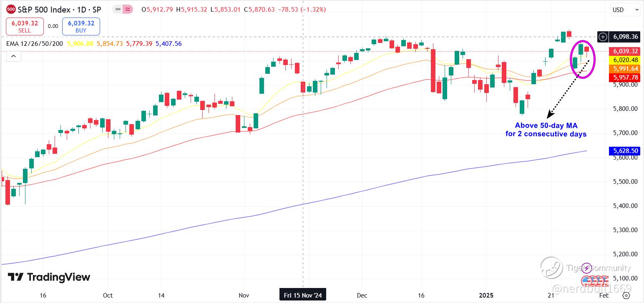The height and width of the screenshot is (303, 644).
Task: Click the S&P 500 red logo icon
Action: pyautogui.click(x=11, y=9)
